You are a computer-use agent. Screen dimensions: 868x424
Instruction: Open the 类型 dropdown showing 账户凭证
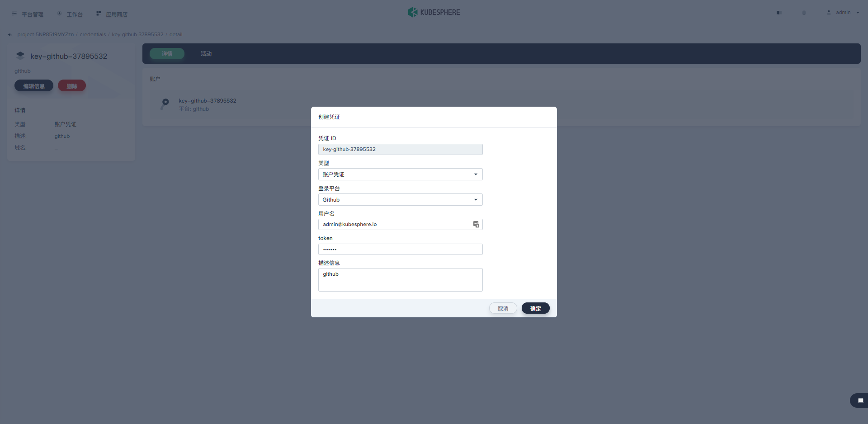click(x=401, y=174)
